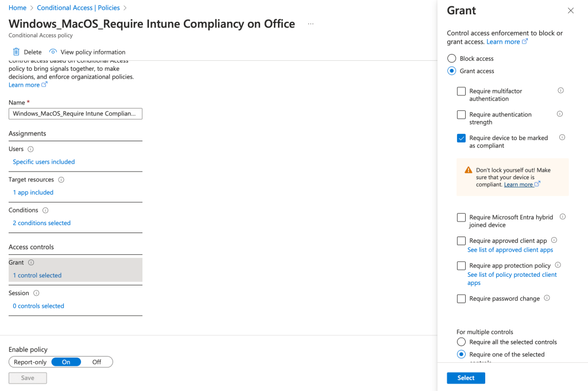Screen dimensions: 588x391
Task: Check Require approved client app
Action: click(461, 241)
